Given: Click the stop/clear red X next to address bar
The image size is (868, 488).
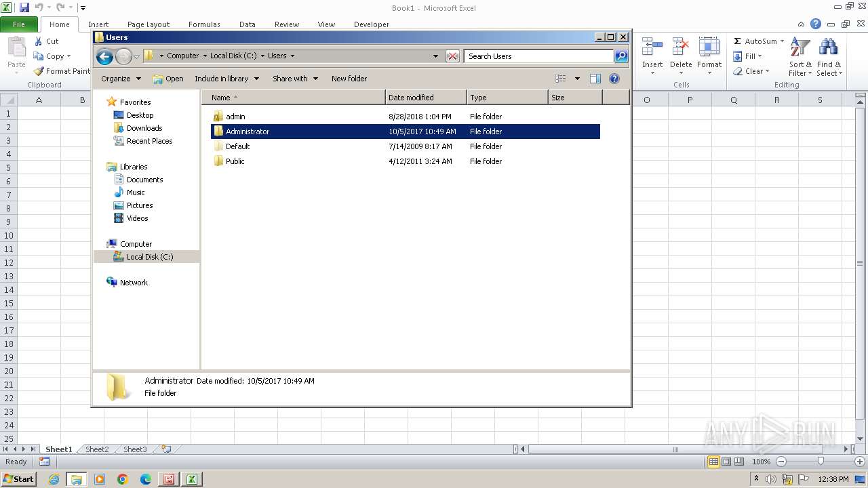Looking at the screenshot, I should (452, 56).
